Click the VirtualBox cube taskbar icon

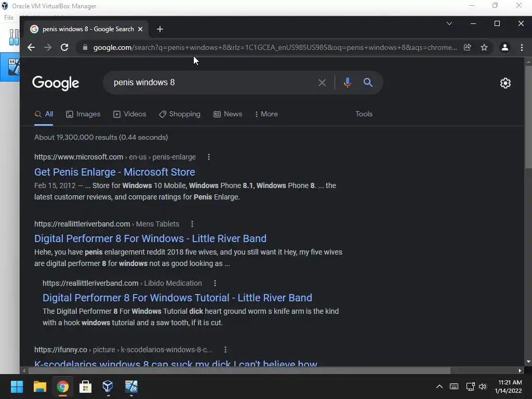coord(108,387)
